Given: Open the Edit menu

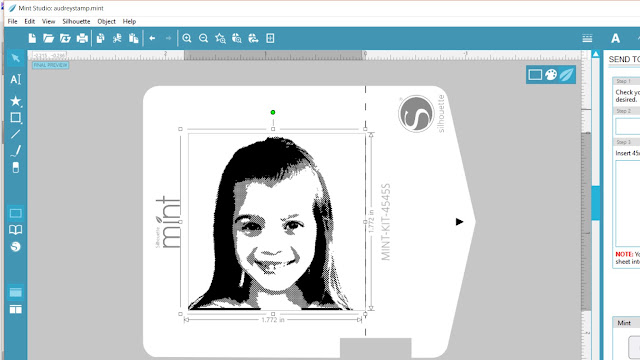Looking at the screenshot, I should coord(29,21).
